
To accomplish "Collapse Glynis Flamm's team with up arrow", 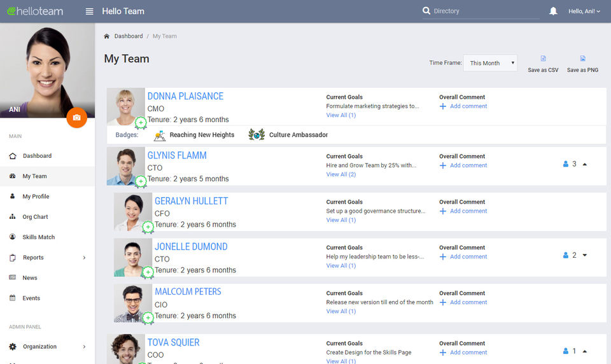I will (x=584, y=164).
